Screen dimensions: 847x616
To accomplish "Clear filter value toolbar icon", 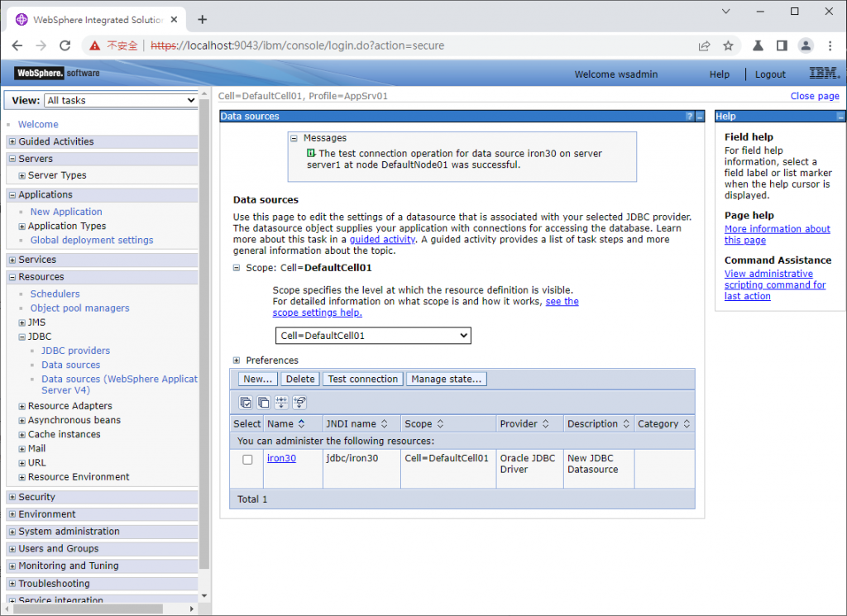I will coord(299,402).
